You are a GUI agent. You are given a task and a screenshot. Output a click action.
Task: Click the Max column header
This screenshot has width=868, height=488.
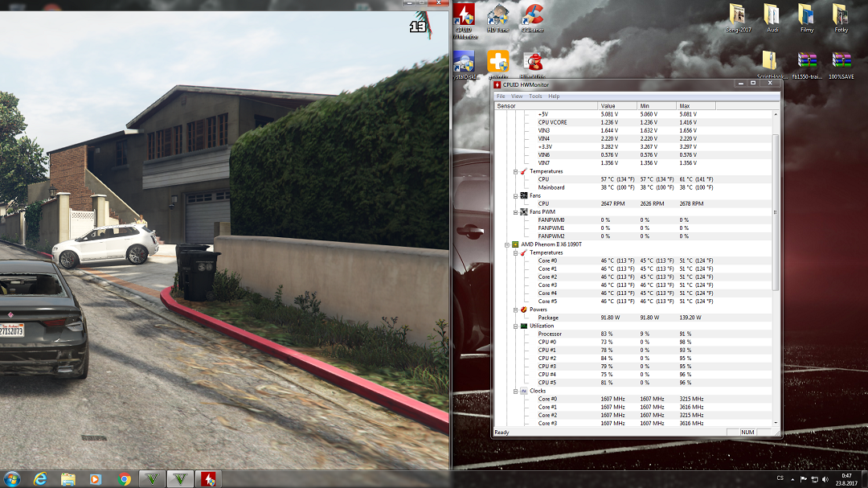point(696,106)
